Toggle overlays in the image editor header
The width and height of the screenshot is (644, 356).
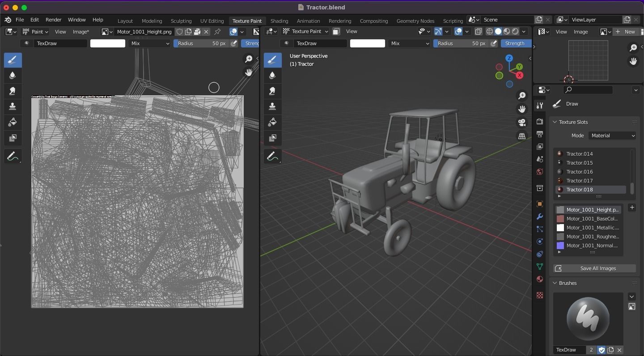[x=233, y=32]
